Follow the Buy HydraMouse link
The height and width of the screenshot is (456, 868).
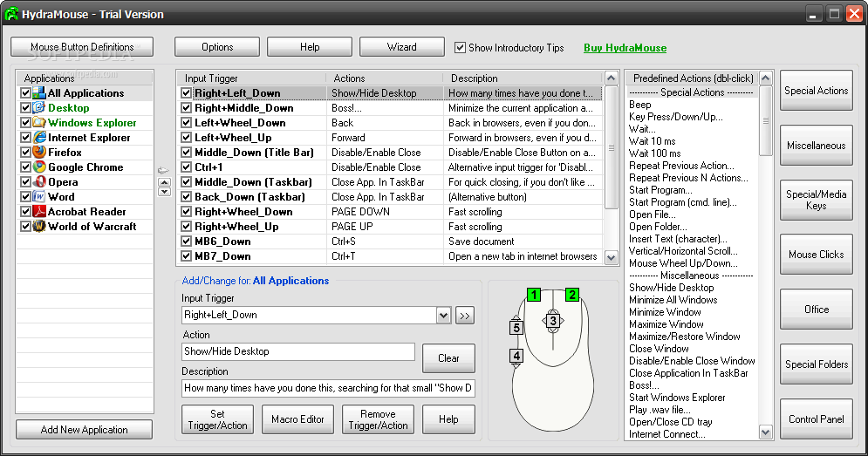[625, 48]
